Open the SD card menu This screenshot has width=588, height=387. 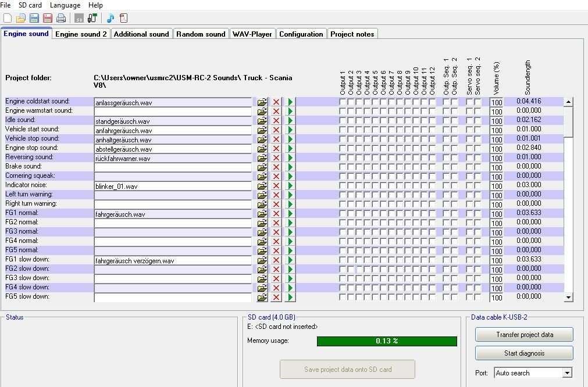[x=30, y=5]
